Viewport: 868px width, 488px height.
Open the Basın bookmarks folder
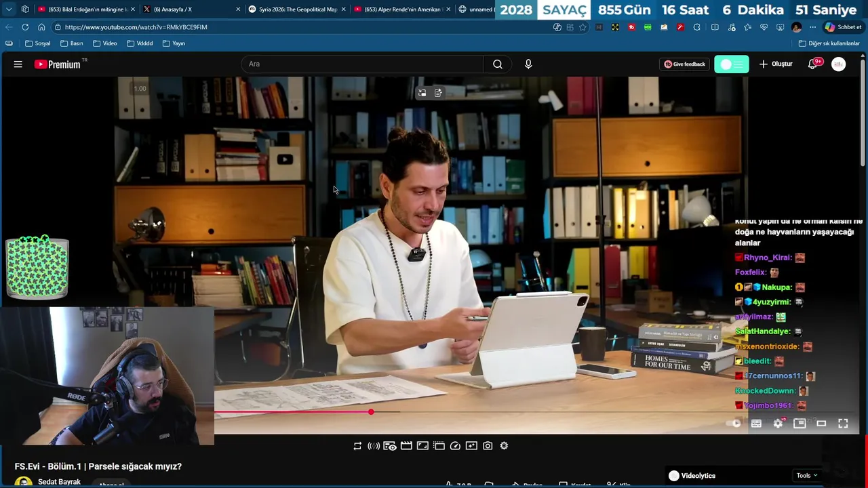(x=72, y=43)
